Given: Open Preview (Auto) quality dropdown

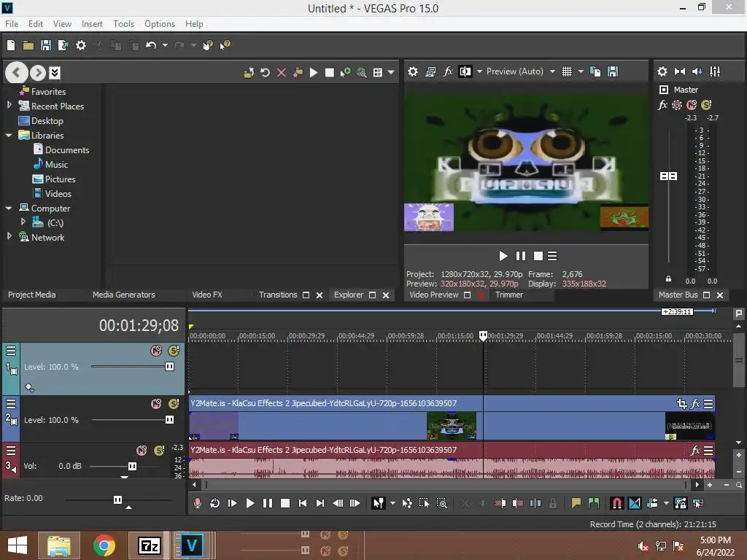Looking at the screenshot, I should tap(552, 71).
